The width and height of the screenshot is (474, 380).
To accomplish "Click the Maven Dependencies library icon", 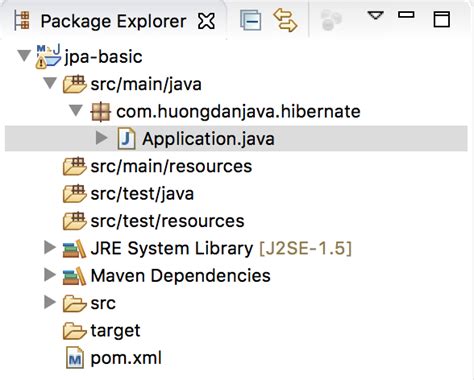I will (75, 276).
